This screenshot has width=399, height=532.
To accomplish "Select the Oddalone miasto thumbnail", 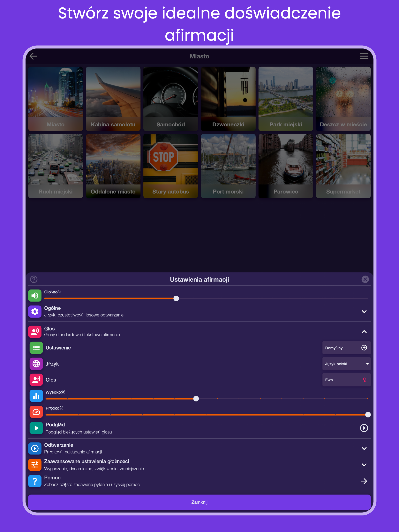I will (113, 166).
